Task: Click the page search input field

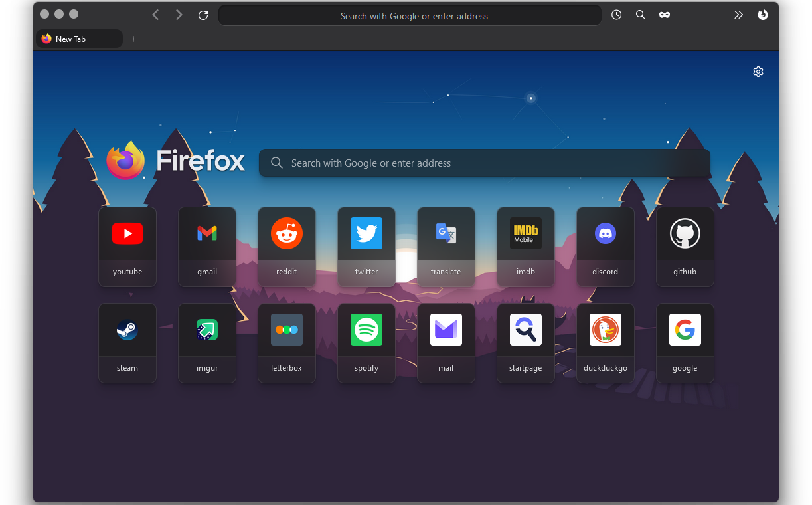Action: [x=485, y=163]
